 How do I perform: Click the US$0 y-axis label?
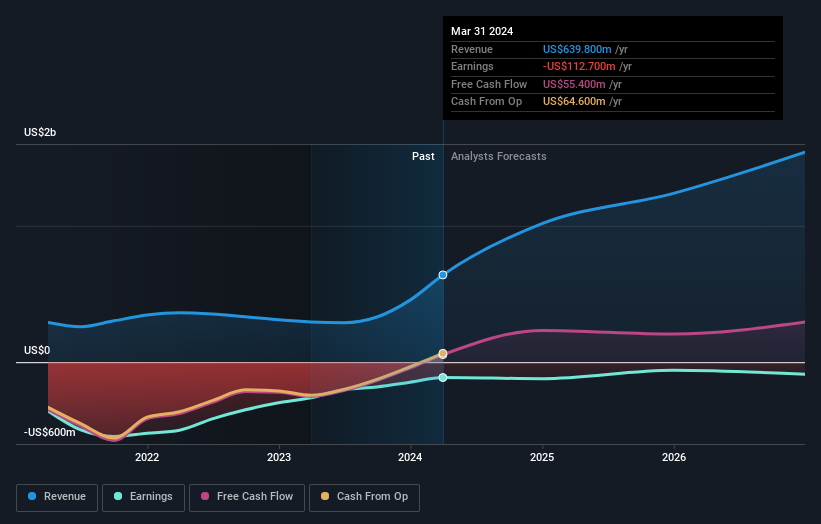click(37, 350)
